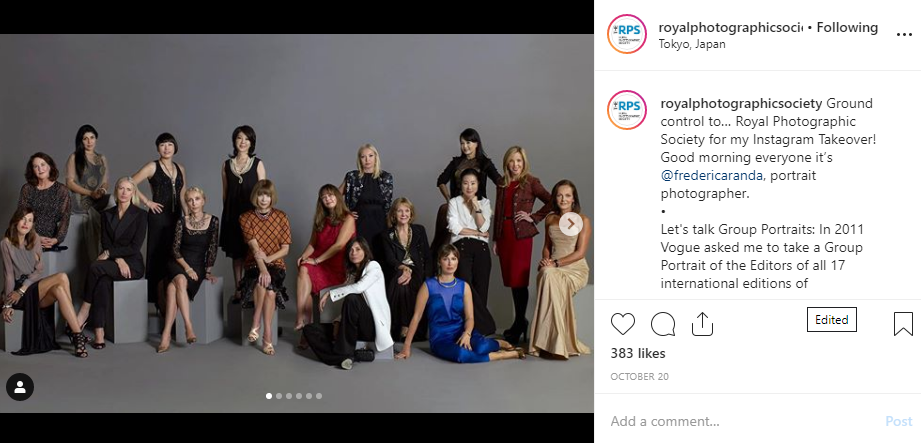View the 383 likes list
This screenshot has height=443, width=921.
(x=638, y=353)
